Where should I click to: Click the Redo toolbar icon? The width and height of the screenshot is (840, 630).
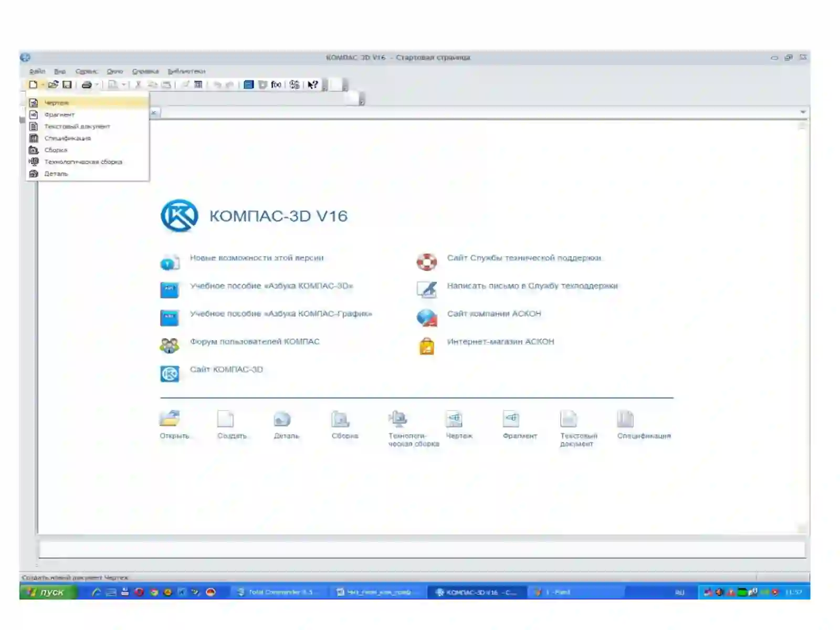point(229,85)
